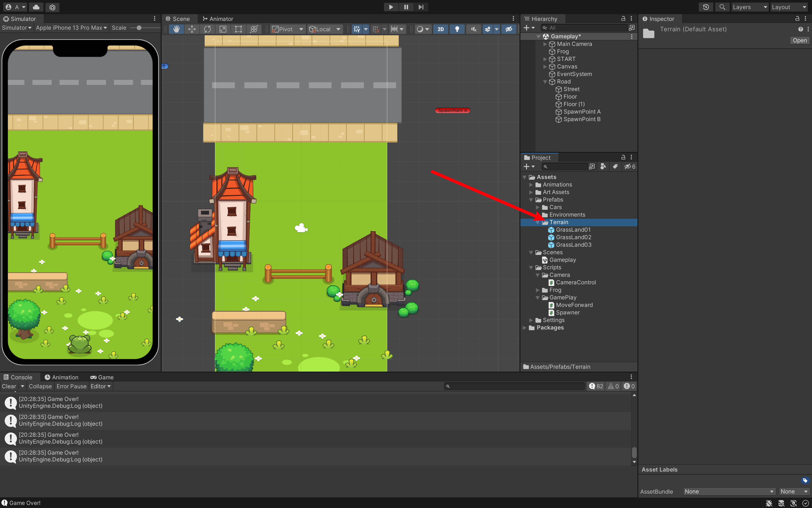
Task: Open Inspector help question icon
Action: pyautogui.click(x=800, y=29)
